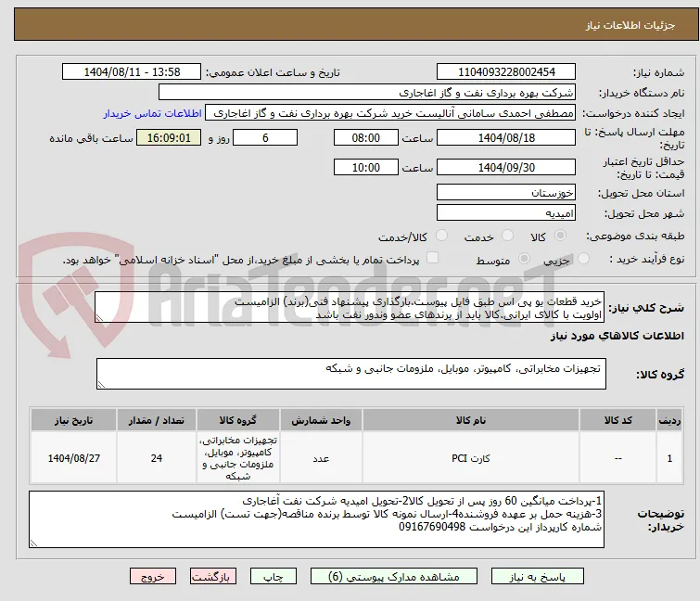Screen dimensions: 700x601
Task: Click the city field امیدیه
Action: (x=506, y=213)
